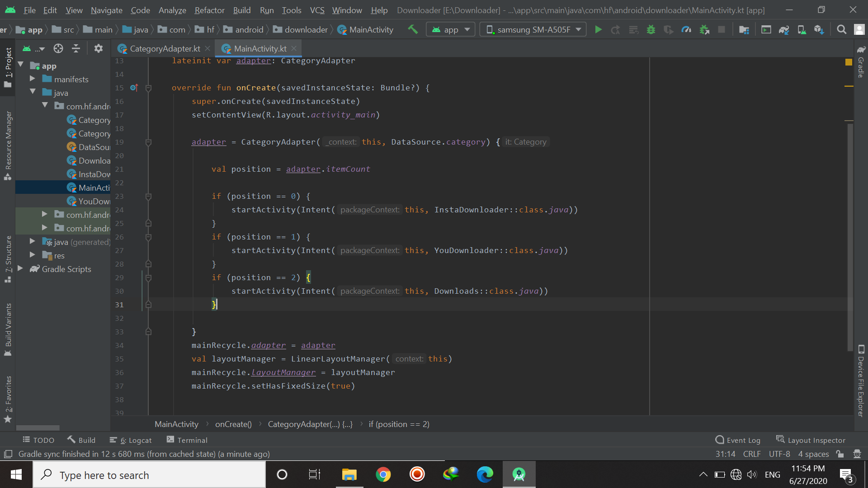Click Apply Changes and Restart Activity icon
868x488 pixels.
click(616, 30)
